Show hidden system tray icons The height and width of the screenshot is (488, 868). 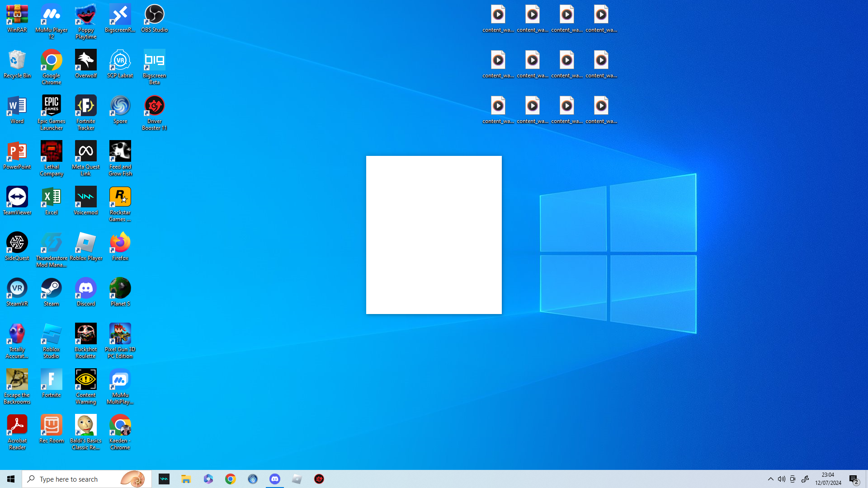point(770,479)
